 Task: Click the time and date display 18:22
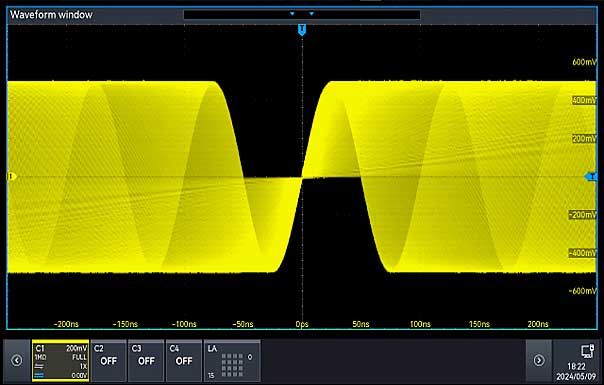pos(576,371)
